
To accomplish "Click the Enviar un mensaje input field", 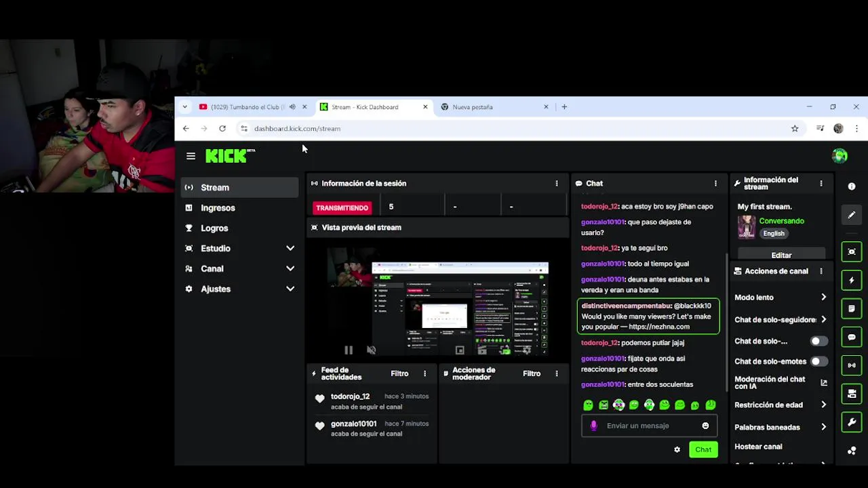I will click(649, 426).
